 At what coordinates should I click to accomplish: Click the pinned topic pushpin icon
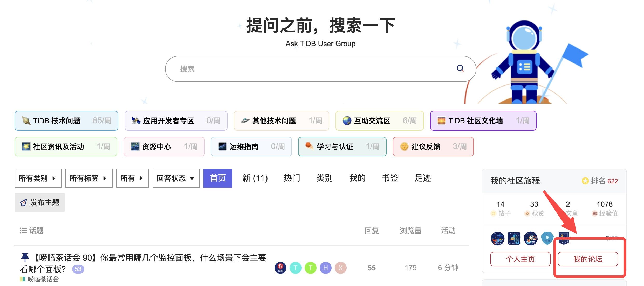[x=25, y=257]
